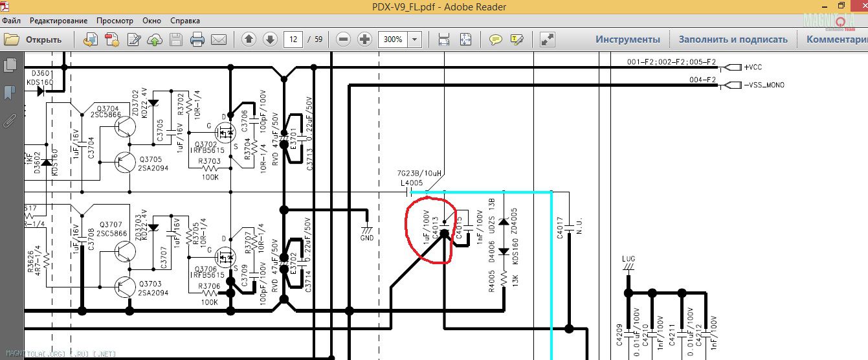Open the zoom level dropdown arrow
Viewport: 868px width, 360px height.
click(414, 39)
